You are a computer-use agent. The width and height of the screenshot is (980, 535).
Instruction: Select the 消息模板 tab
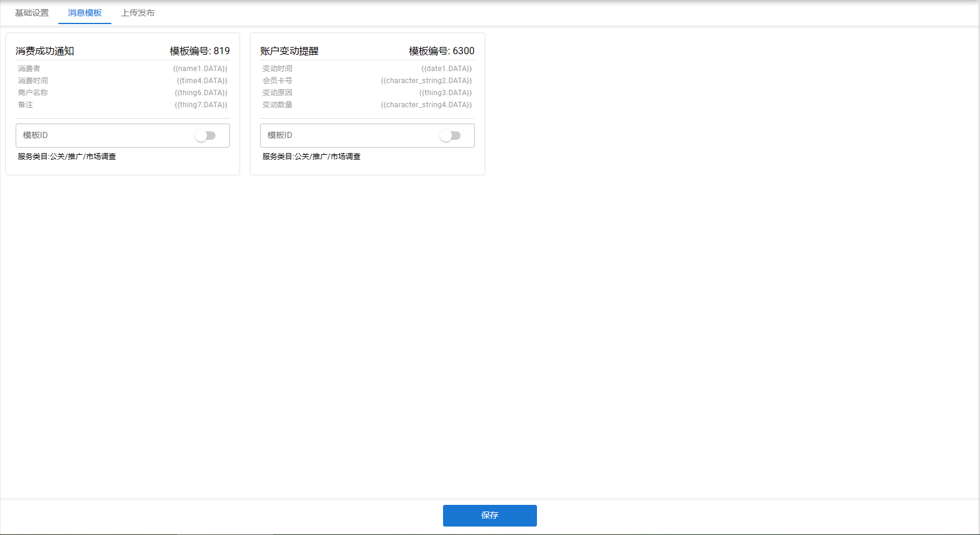pyautogui.click(x=85, y=13)
